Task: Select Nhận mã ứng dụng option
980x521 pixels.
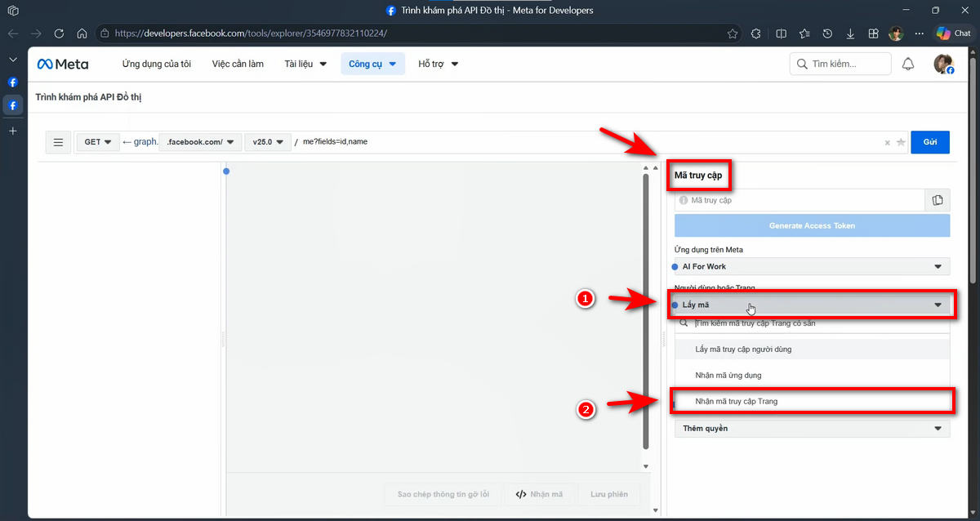Action: click(812, 375)
